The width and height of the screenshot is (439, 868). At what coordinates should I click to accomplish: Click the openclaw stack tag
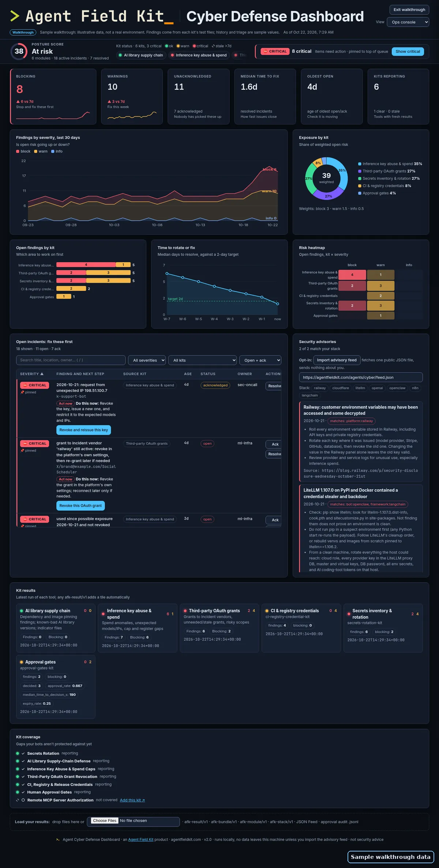[x=397, y=388]
